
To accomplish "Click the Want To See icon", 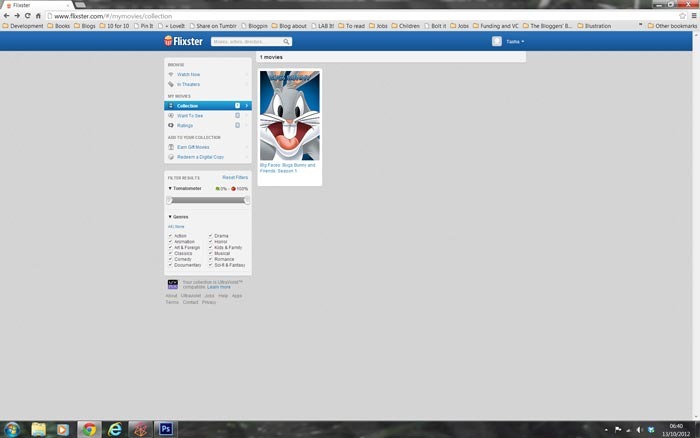I will [171, 115].
